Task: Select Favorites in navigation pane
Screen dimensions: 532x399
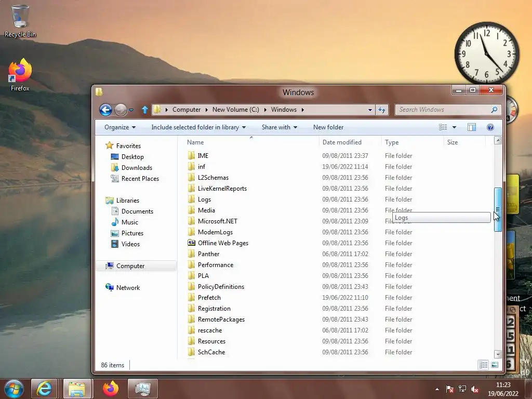Action: pyautogui.click(x=128, y=146)
